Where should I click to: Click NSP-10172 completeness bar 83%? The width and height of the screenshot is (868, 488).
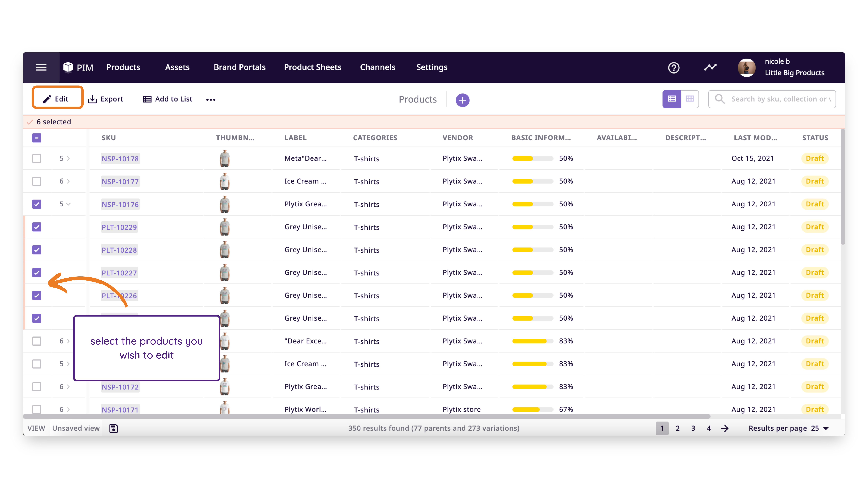point(532,387)
